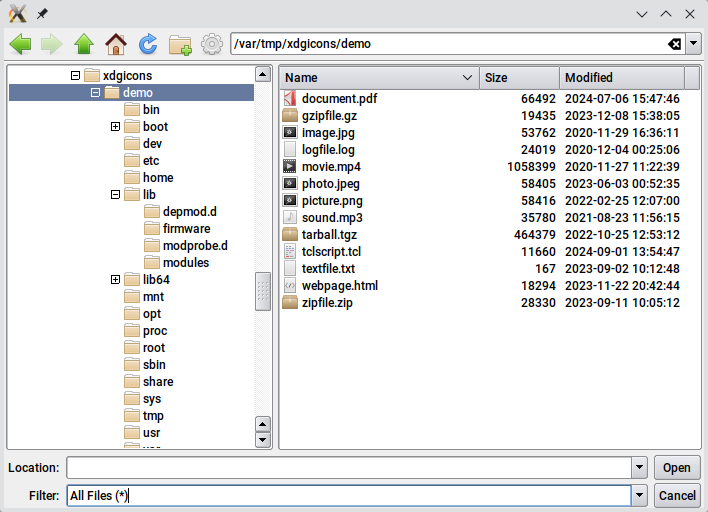Go up one directory with up arrow
Image resolution: width=708 pixels, height=512 pixels.
(x=84, y=44)
